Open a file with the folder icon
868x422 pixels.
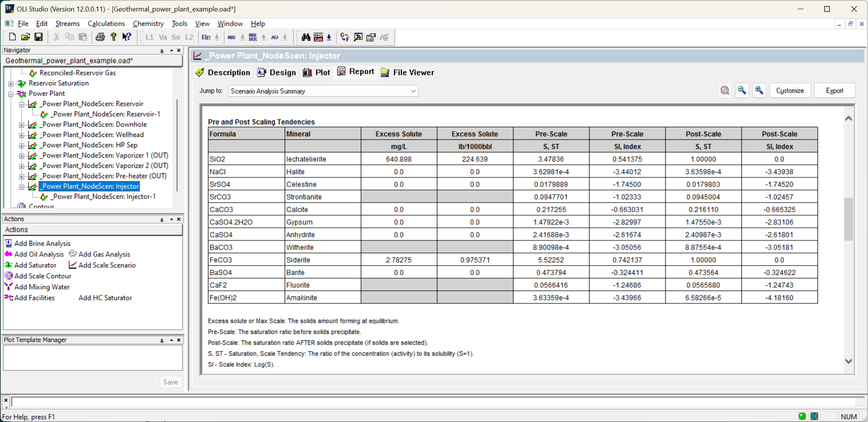tap(25, 37)
